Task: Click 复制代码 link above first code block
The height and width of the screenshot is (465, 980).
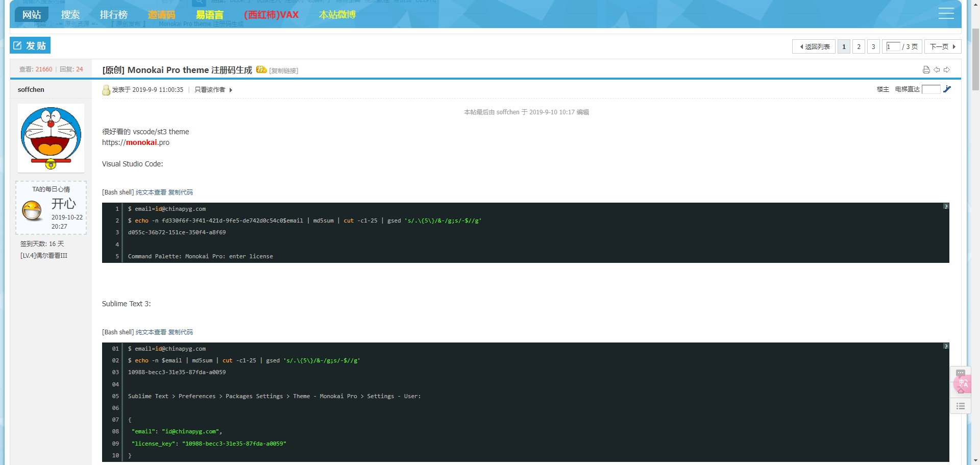Action: click(181, 192)
